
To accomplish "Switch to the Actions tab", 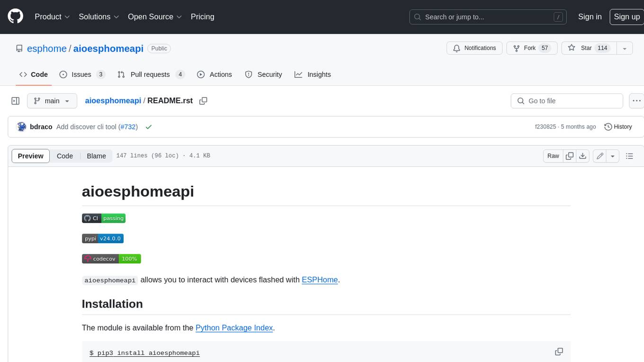I will (x=215, y=74).
